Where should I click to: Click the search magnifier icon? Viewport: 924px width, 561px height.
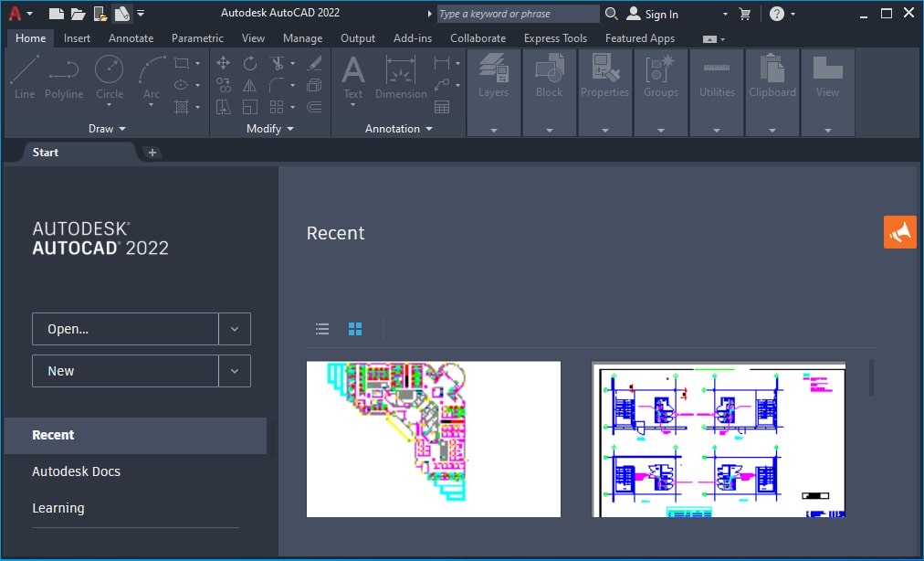pyautogui.click(x=611, y=14)
